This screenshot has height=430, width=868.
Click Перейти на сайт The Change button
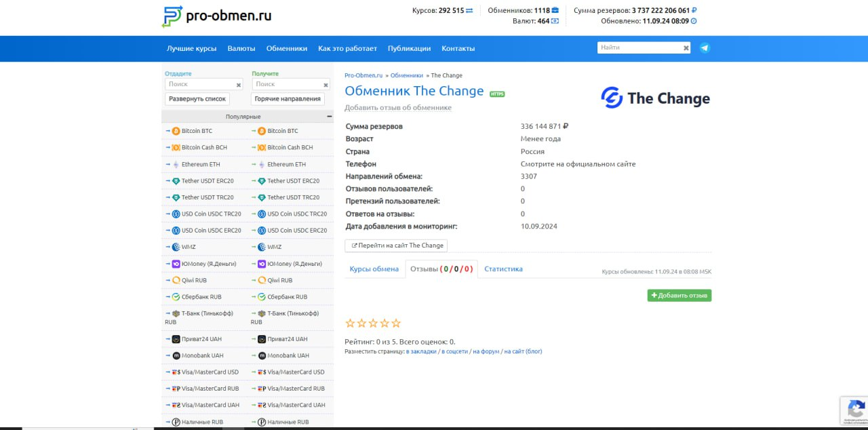pos(397,246)
